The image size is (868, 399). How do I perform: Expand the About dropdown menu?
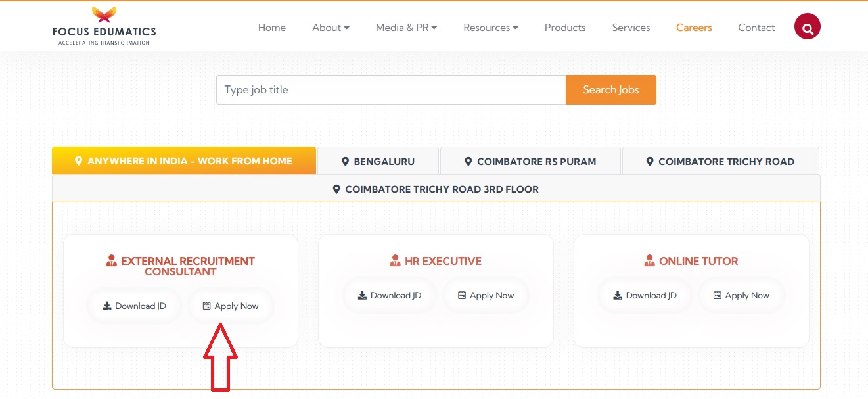[331, 28]
